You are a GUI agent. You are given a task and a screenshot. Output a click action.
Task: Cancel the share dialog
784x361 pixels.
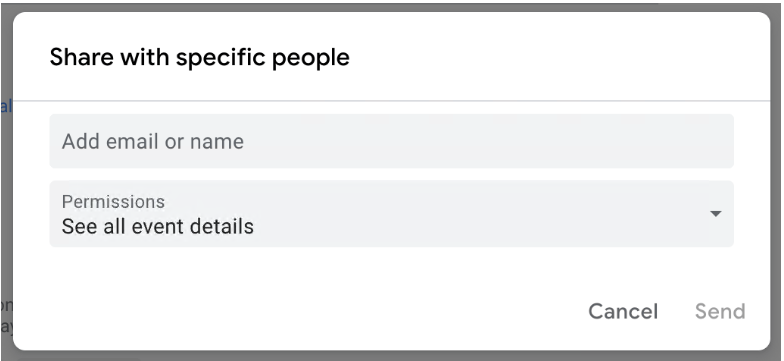623,312
